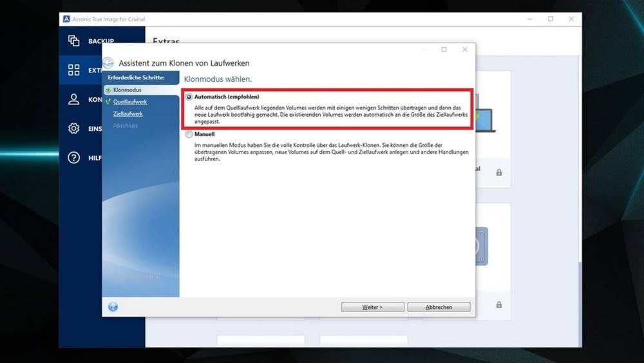Open the Konto person icon

point(74,99)
